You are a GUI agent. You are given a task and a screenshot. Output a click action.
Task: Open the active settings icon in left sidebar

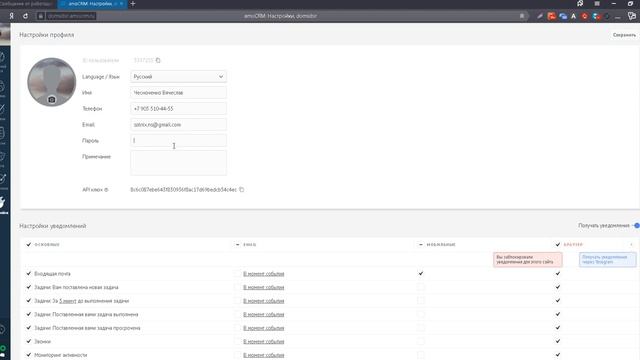2,202
